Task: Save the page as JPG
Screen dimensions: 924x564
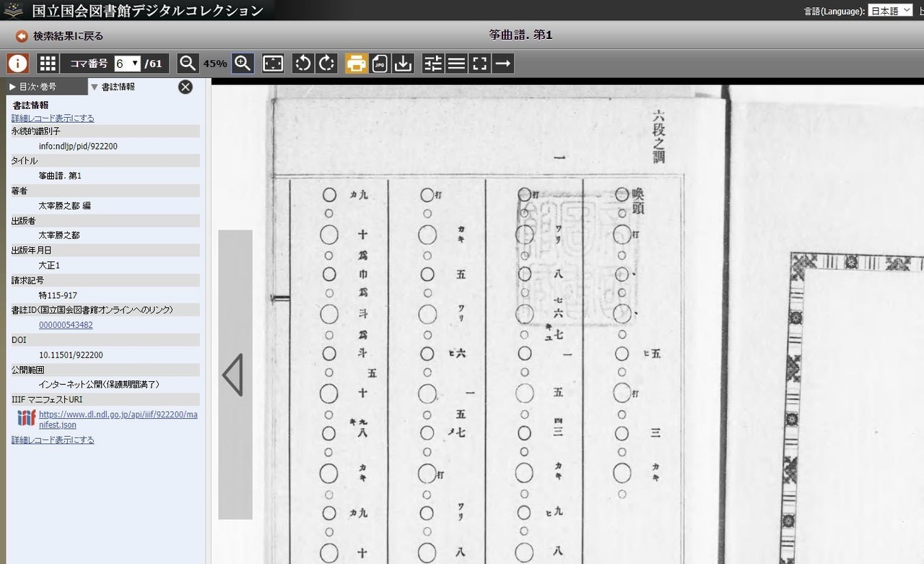Action: click(x=380, y=64)
